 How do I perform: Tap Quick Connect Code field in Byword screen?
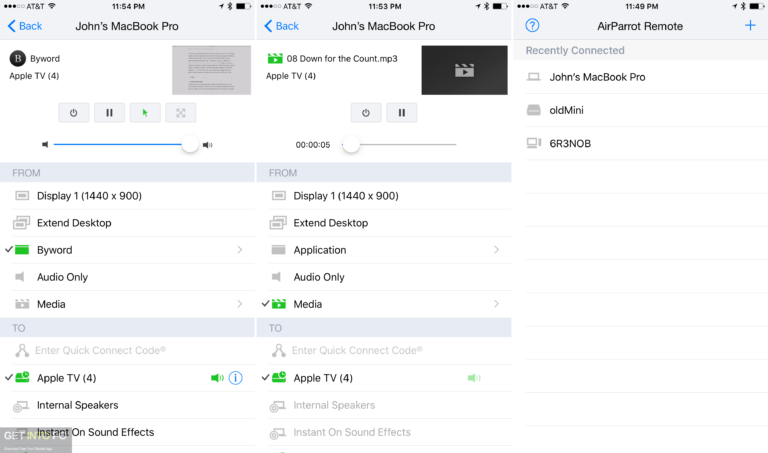tap(127, 351)
